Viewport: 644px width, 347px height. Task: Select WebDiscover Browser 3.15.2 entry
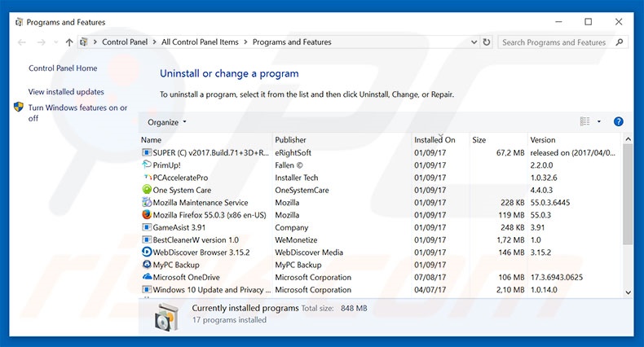[201, 253]
